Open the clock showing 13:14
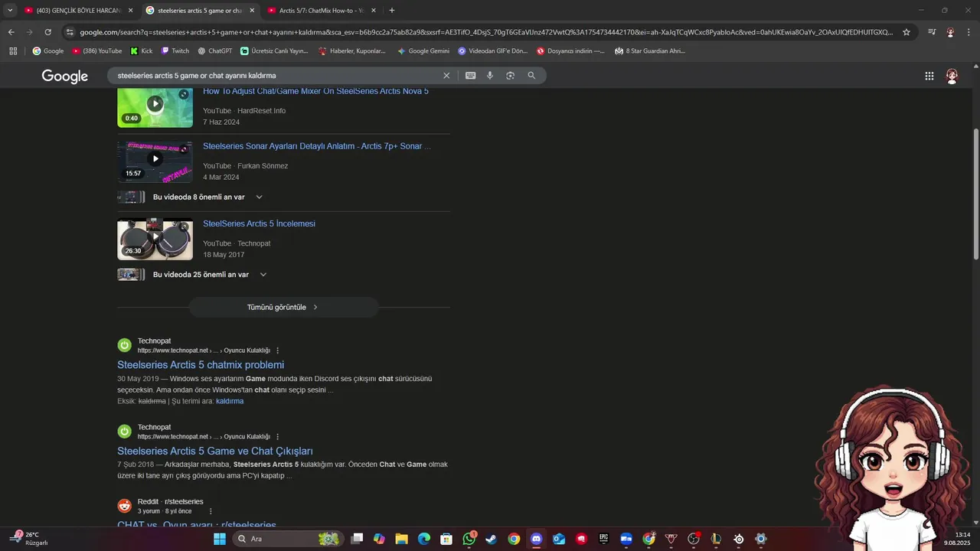 point(957,539)
